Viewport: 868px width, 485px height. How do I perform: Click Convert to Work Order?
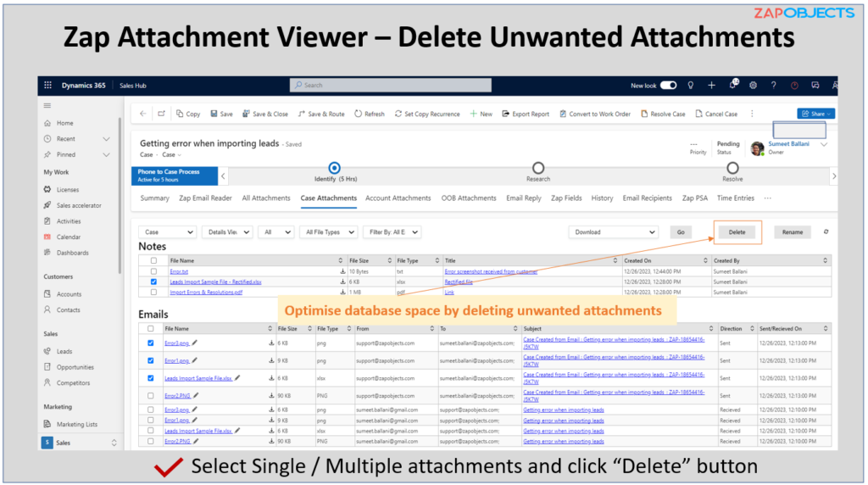coord(594,114)
